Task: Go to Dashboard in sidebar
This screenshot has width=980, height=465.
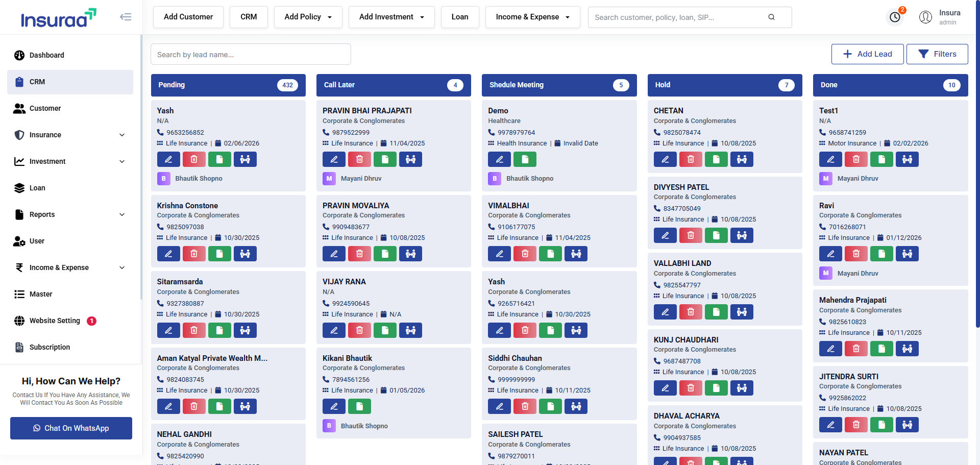Action: pos(70,55)
